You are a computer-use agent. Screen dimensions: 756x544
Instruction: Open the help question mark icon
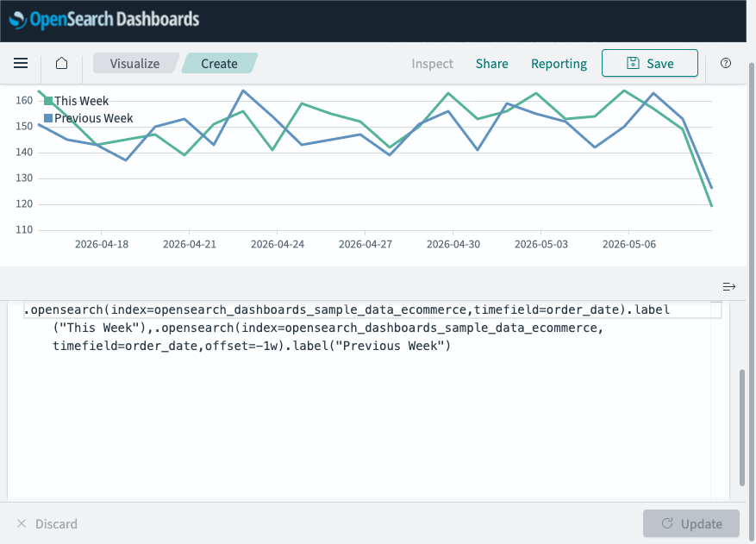[726, 63]
